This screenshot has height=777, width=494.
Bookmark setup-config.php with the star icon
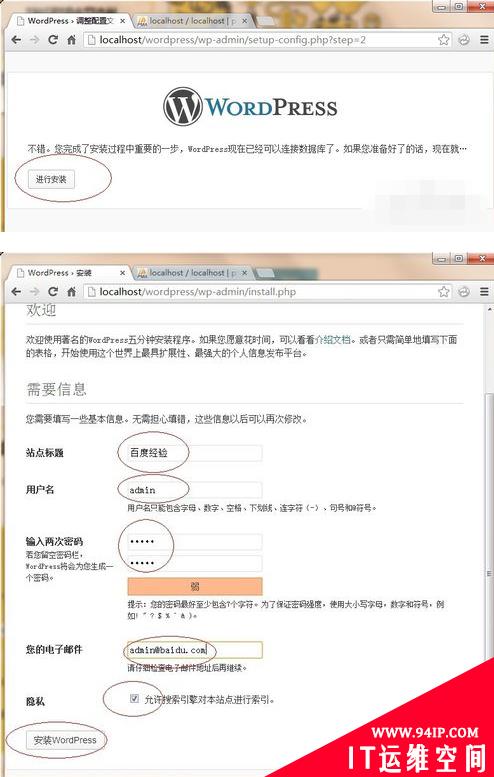pyautogui.click(x=443, y=40)
